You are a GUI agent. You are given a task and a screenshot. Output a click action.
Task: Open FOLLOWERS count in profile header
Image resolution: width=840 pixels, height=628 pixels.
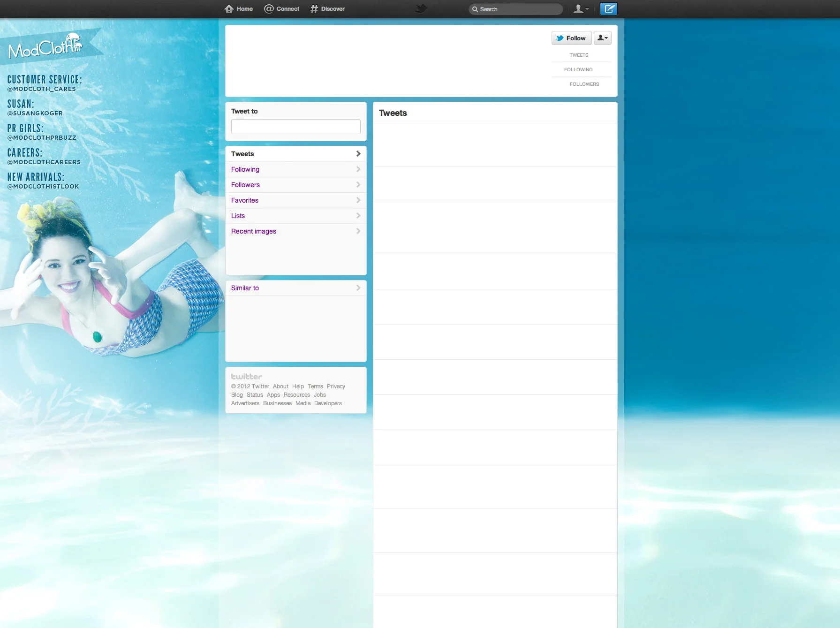[x=584, y=84]
